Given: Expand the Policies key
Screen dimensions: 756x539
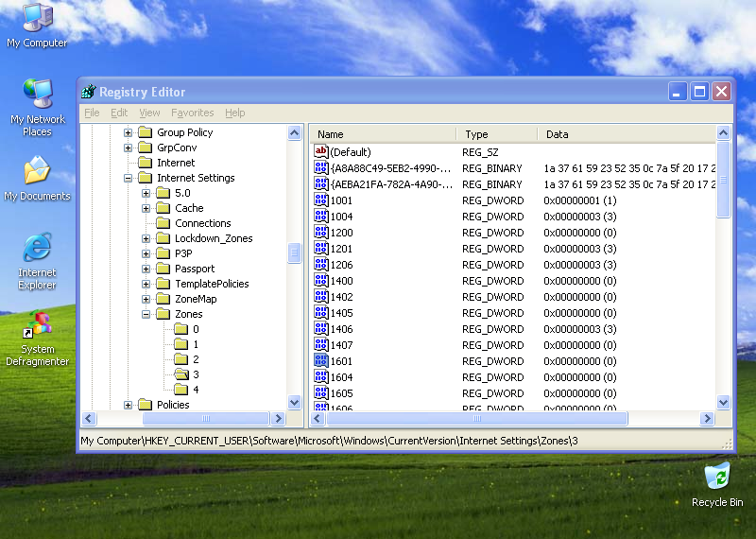Looking at the screenshot, I should pyautogui.click(x=128, y=405).
